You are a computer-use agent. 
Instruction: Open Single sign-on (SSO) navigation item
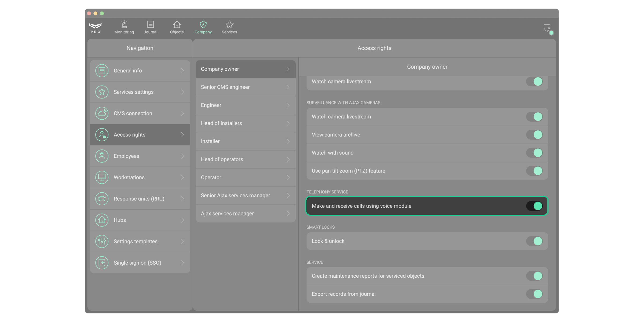(140, 263)
